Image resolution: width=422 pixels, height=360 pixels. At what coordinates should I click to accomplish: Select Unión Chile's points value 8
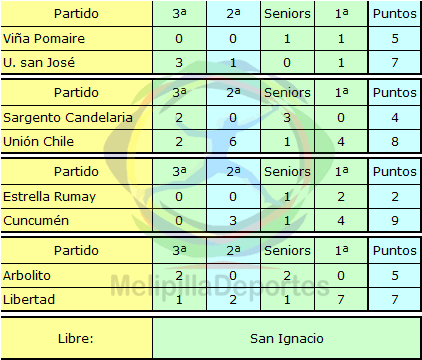pyautogui.click(x=395, y=142)
